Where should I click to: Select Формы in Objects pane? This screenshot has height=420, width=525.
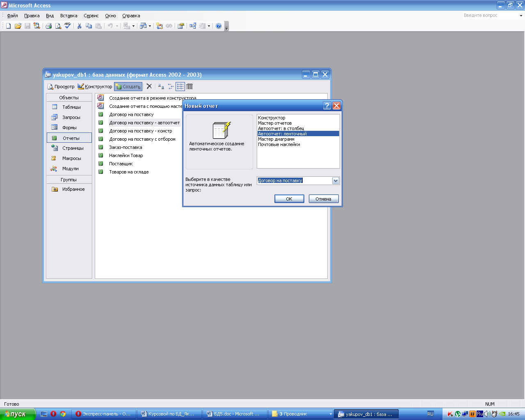(x=69, y=128)
